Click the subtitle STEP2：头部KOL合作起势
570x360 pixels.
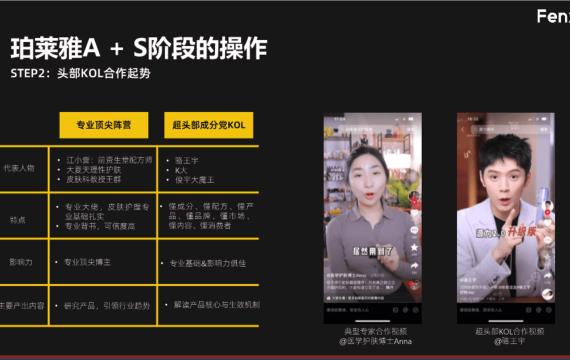pos(80,73)
